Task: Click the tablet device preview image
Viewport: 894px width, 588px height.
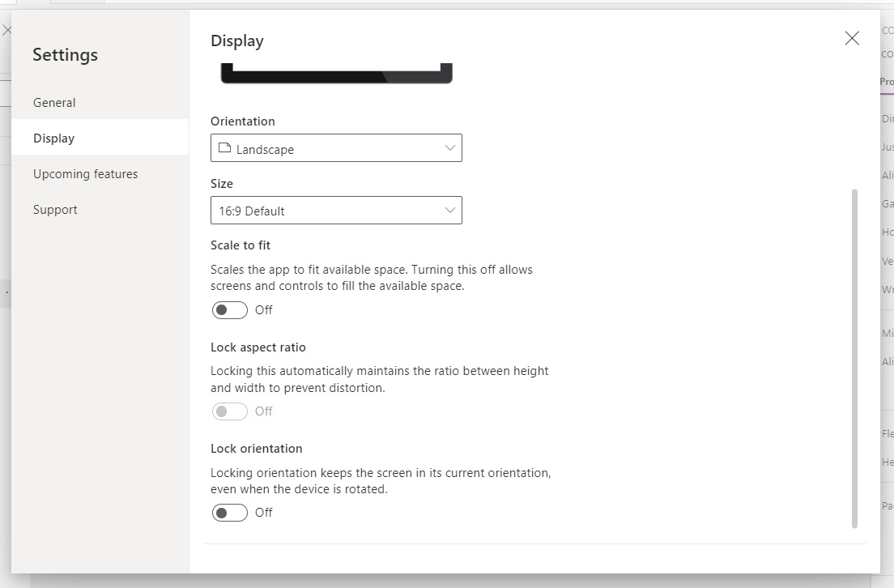Action: [x=336, y=73]
